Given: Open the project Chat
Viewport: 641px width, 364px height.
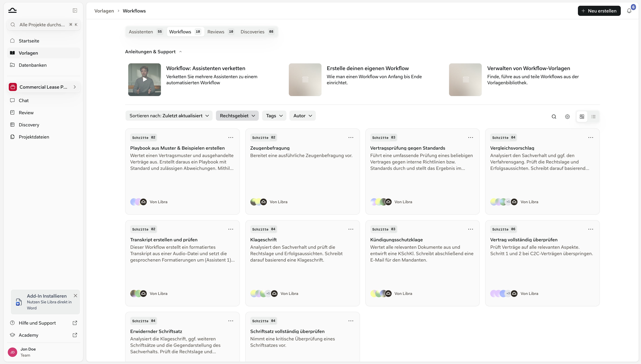Looking at the screenshot, I should click(x=44, y=100).
